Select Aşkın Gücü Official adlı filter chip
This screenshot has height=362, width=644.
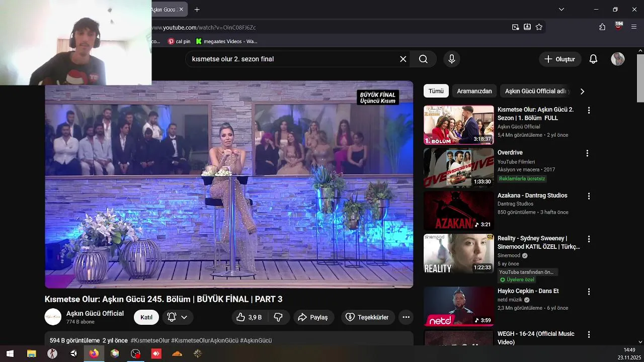click(x=536, y=92)
